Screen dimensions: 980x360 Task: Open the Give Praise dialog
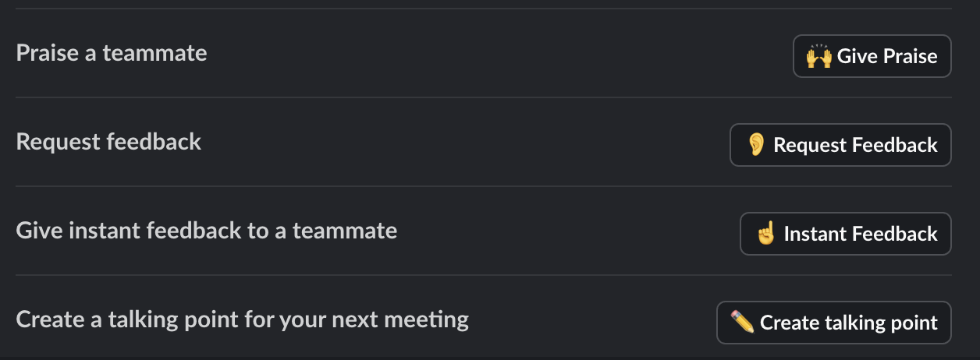872,56
